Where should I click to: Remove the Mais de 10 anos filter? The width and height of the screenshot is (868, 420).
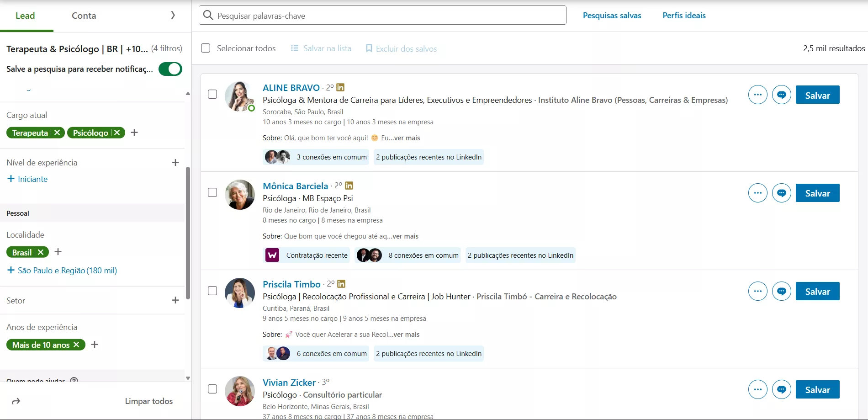pos(76,345)
